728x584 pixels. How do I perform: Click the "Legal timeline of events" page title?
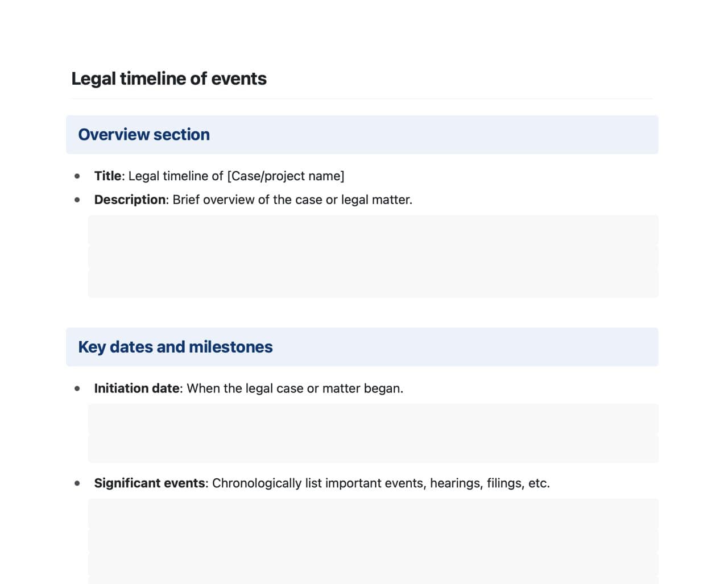(168, 78)
